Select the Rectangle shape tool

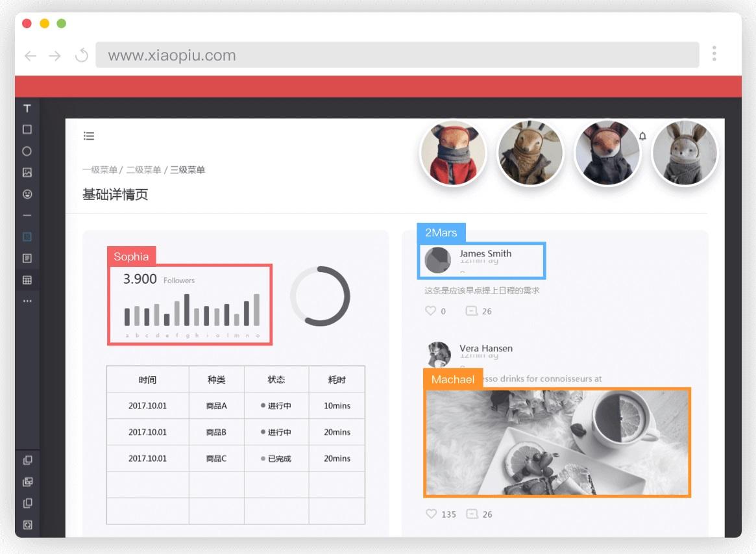27,129
